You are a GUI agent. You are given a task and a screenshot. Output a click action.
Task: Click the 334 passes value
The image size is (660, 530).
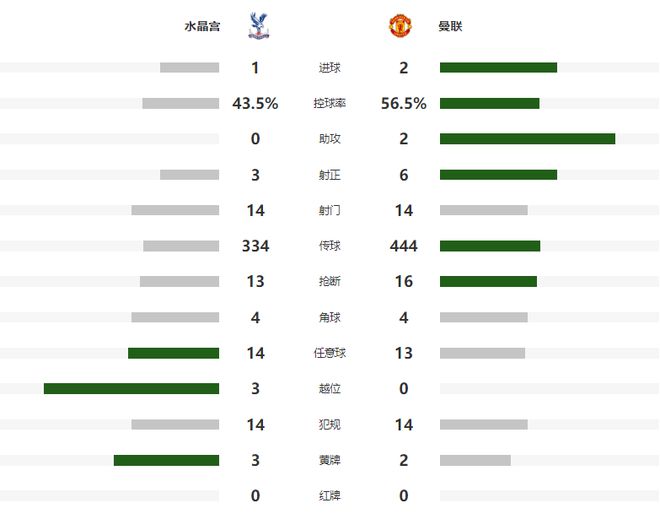click(256, 246)
